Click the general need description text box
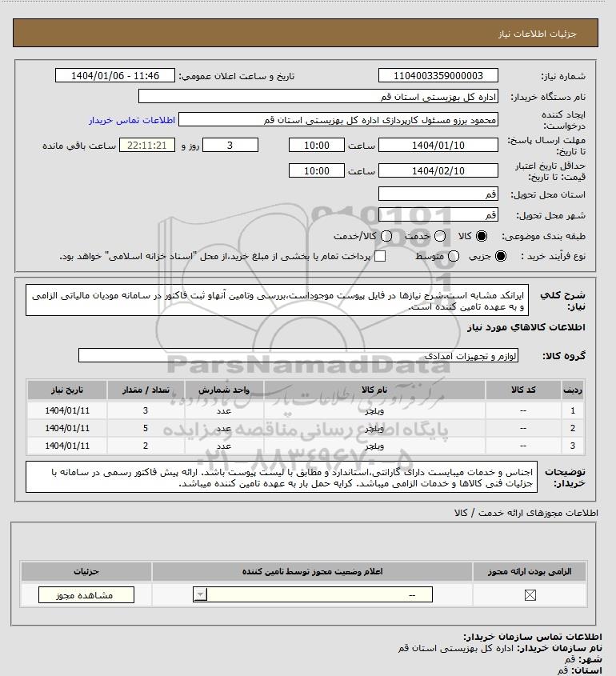The height and width of the screenshot is (676, 616). tap(277, 300)
